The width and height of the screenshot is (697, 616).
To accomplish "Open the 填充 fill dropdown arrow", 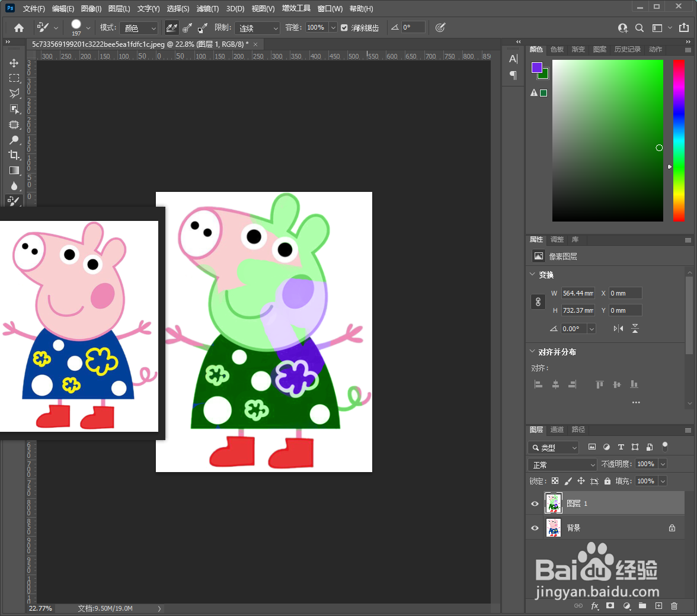I will [663, 481].
